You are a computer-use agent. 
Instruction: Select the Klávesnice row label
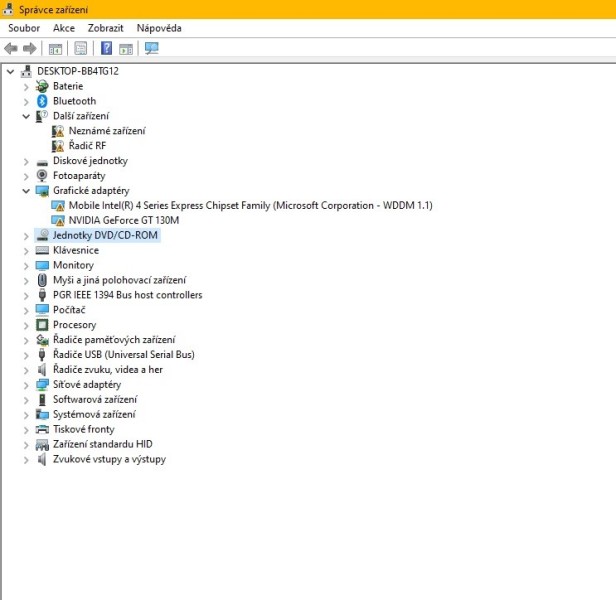[76, 250]
